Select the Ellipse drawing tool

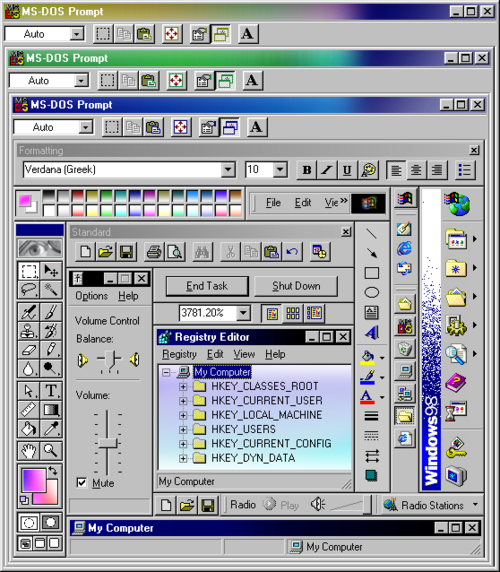point(372,292)
